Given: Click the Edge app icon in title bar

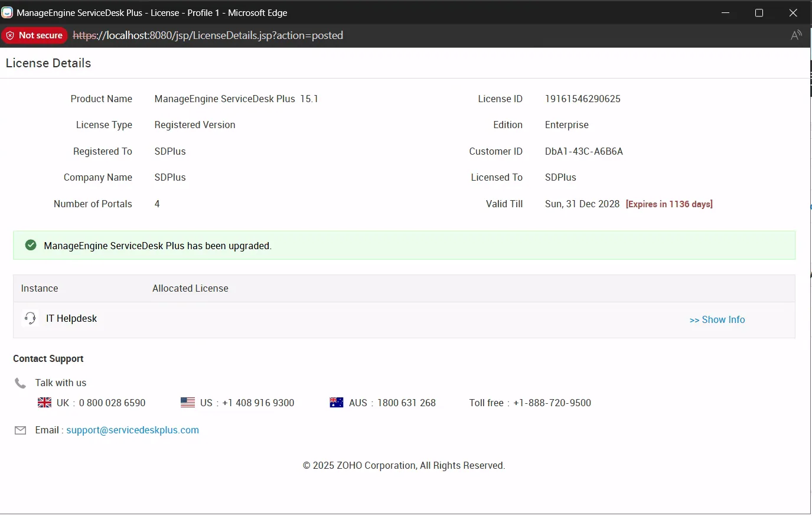Looking at the screenshot, I should [7, 12].
